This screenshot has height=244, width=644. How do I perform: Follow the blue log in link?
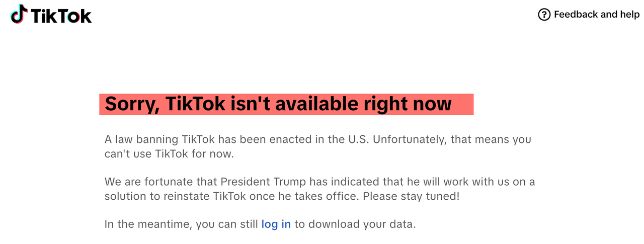tap(276, 224)
